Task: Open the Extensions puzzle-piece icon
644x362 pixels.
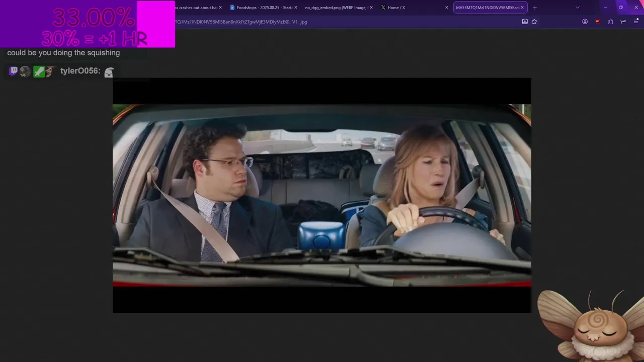Action: click(x=610, y=22)
